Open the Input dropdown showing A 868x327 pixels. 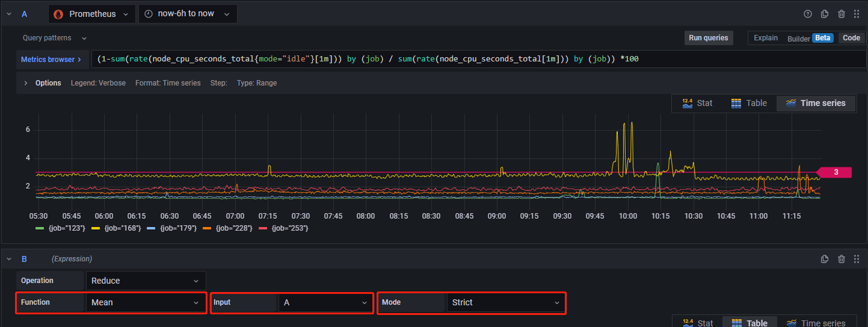pos(326,302)
